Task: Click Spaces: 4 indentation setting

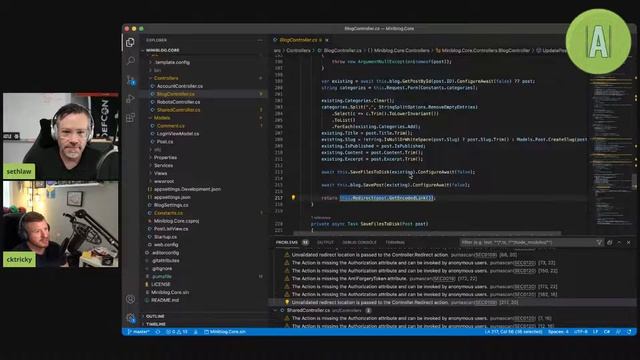Action: (x=558, y=332)
